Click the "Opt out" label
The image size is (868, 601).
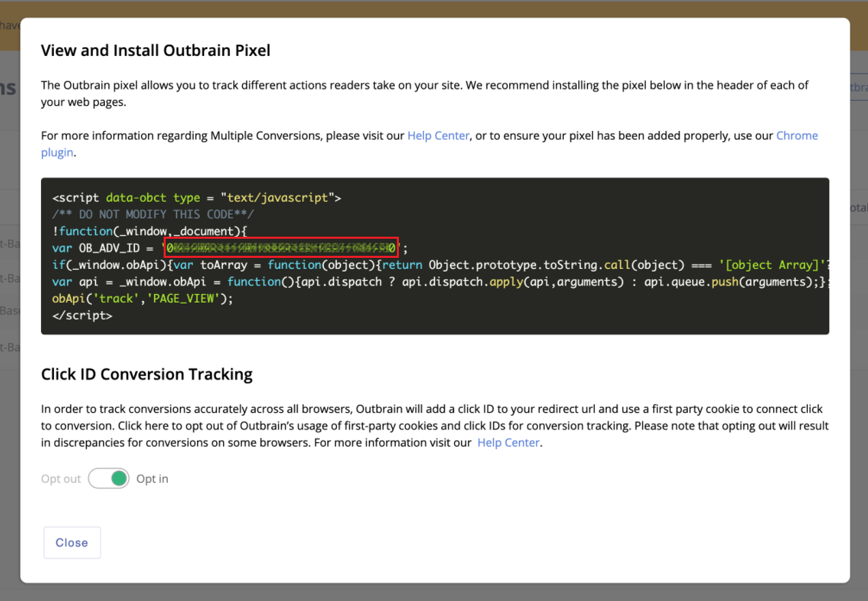click(61, 479)
